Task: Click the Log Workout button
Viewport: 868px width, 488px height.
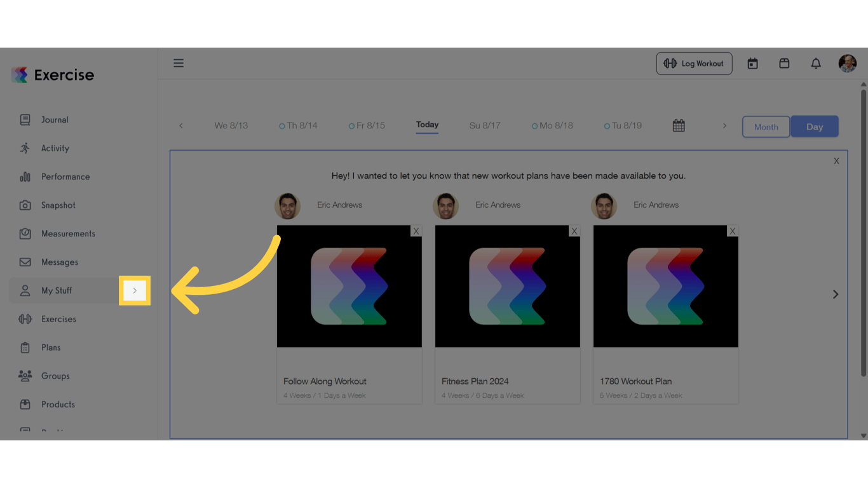Action: 694,63
